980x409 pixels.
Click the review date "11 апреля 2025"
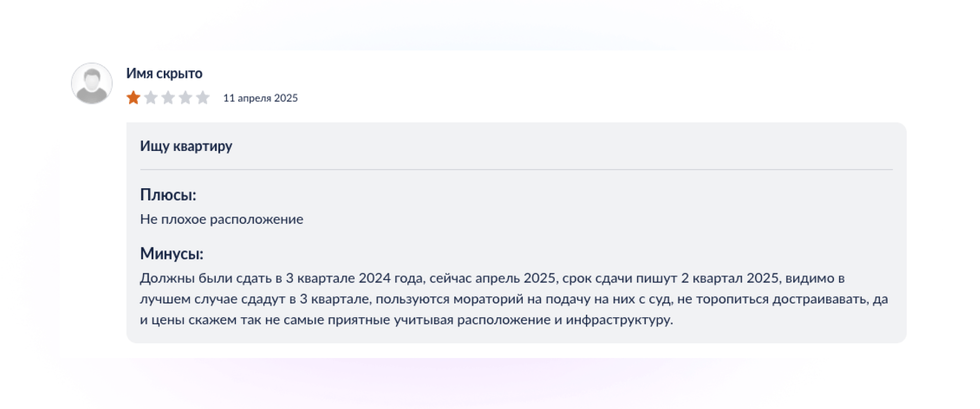point(260,98)
